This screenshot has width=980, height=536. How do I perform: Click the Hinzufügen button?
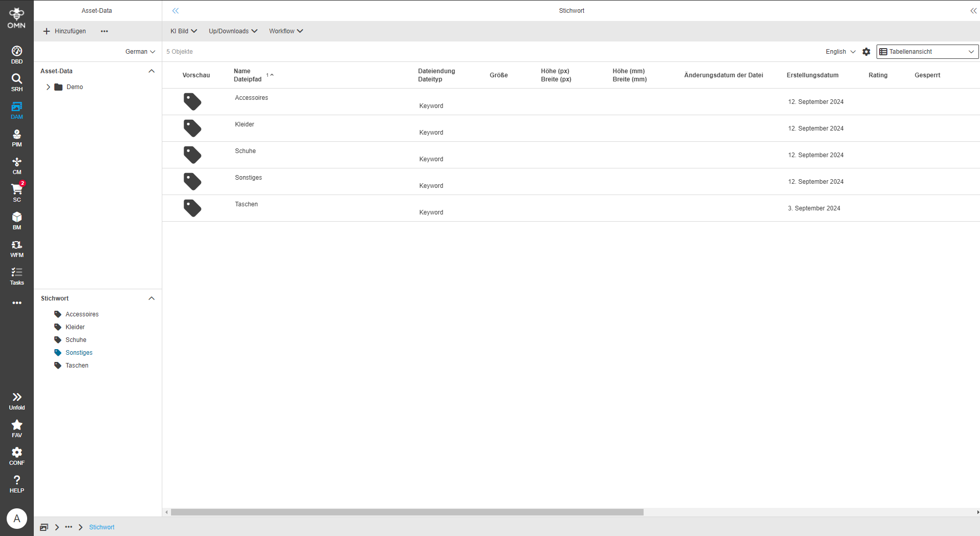pos(65,31)
